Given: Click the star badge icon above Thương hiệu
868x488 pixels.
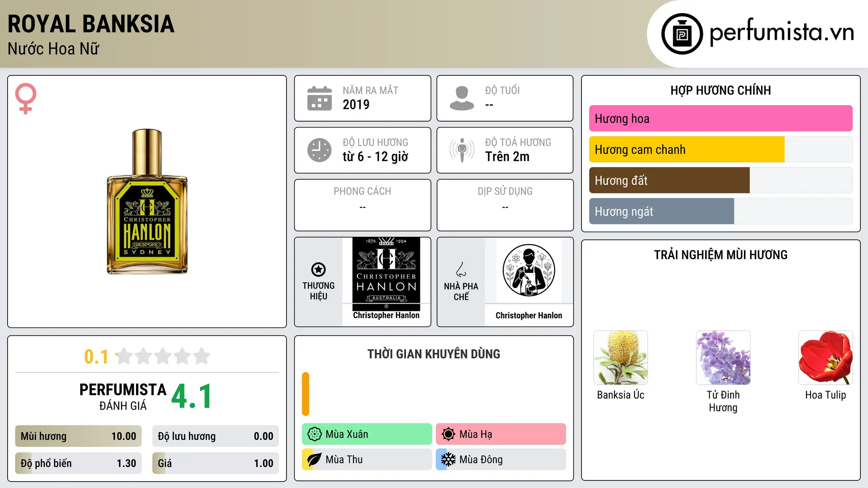Looking at the screenshot, I should (x=318, y=269).
